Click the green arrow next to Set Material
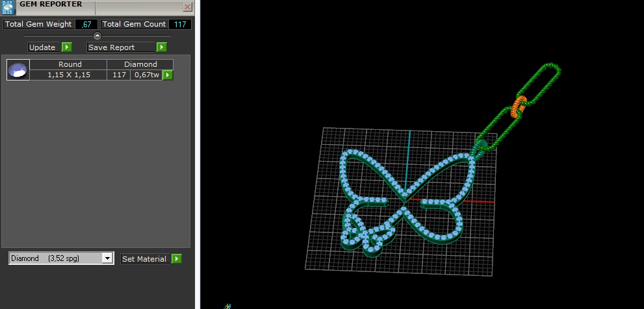This screenshot has width=644, height=309. [x=177, y=259]
